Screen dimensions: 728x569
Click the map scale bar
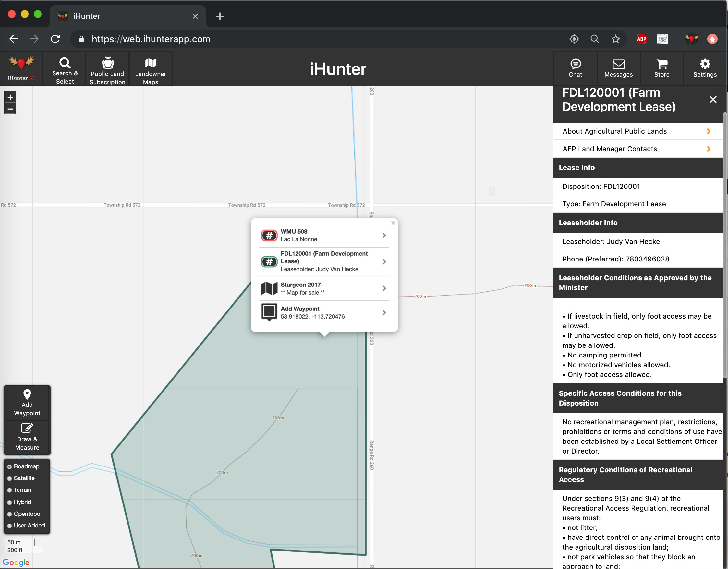point(23,546)
